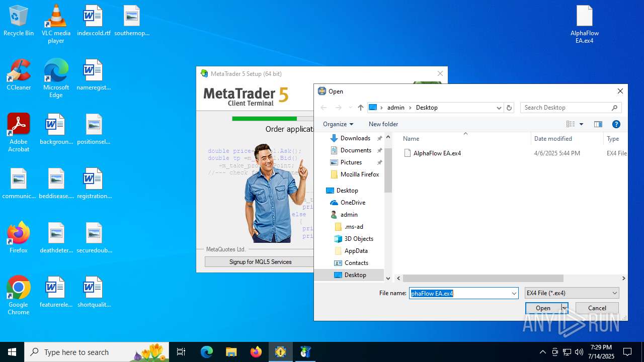This screenshot has height=362, width=644.
Task: Click Help icon in Open dialog
Action: tap(616, 124)
